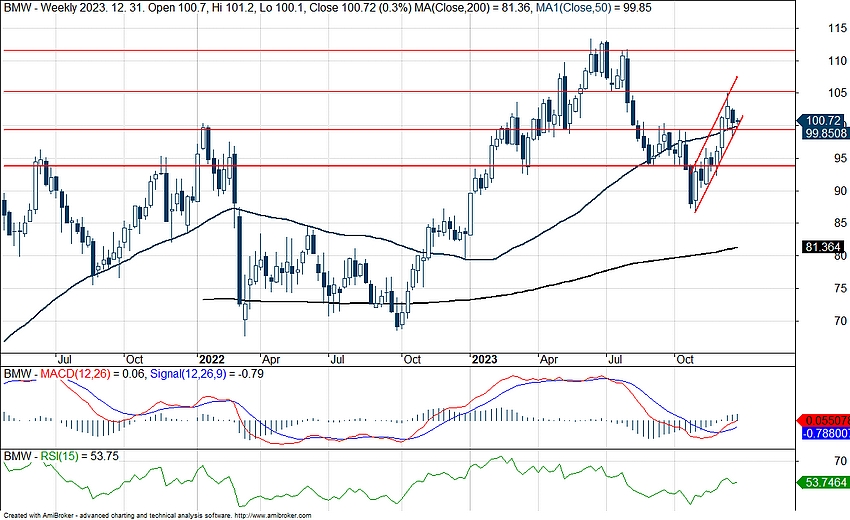This screenshot has width=850, height=520.
Task: Select the Signal(12,26,9) = -0.79 legend
Action: 207,374
